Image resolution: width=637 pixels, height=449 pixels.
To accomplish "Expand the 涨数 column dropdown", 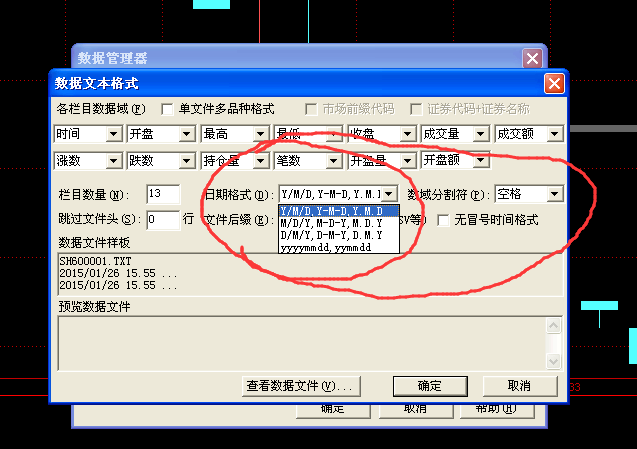I will point(113,161).
